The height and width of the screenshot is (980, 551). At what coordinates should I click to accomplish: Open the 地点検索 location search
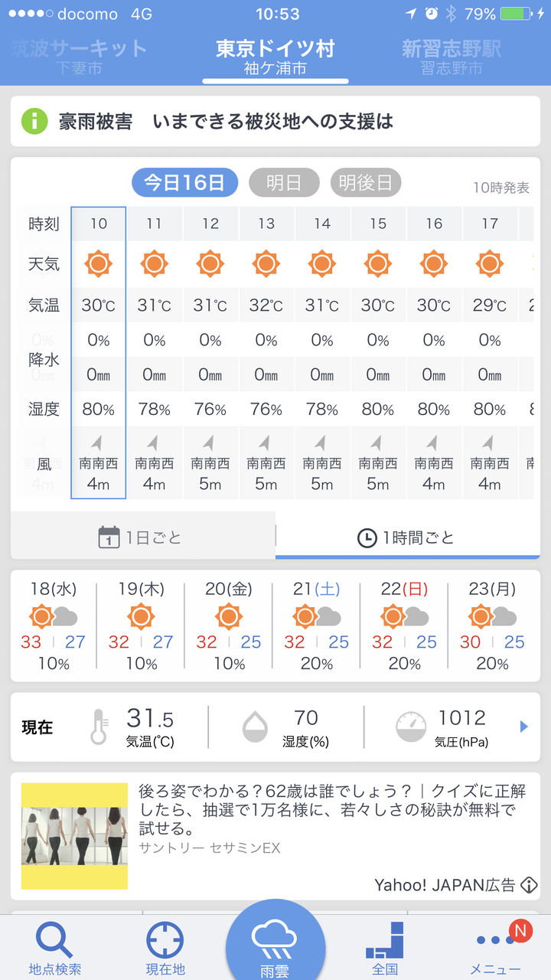coord(55,946)
